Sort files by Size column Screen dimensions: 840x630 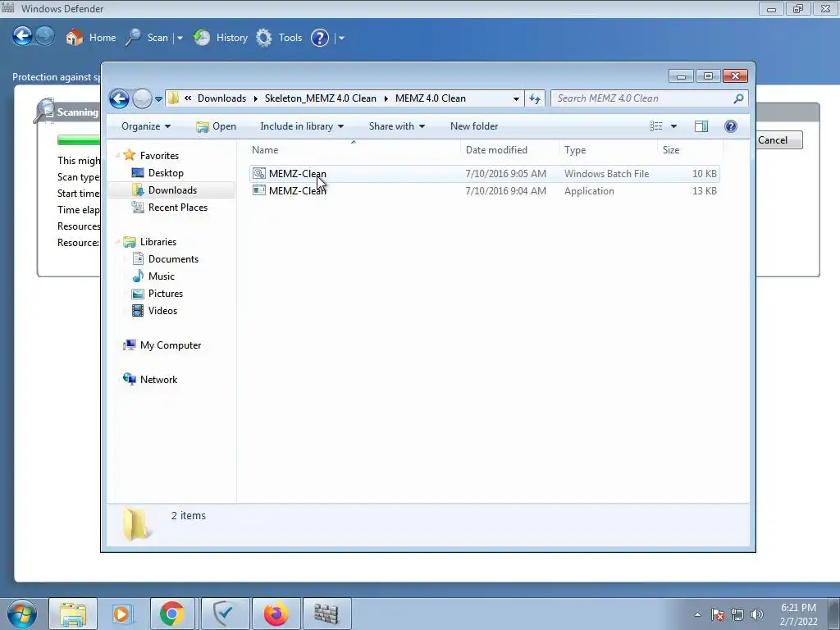click(x=690, y=150)
